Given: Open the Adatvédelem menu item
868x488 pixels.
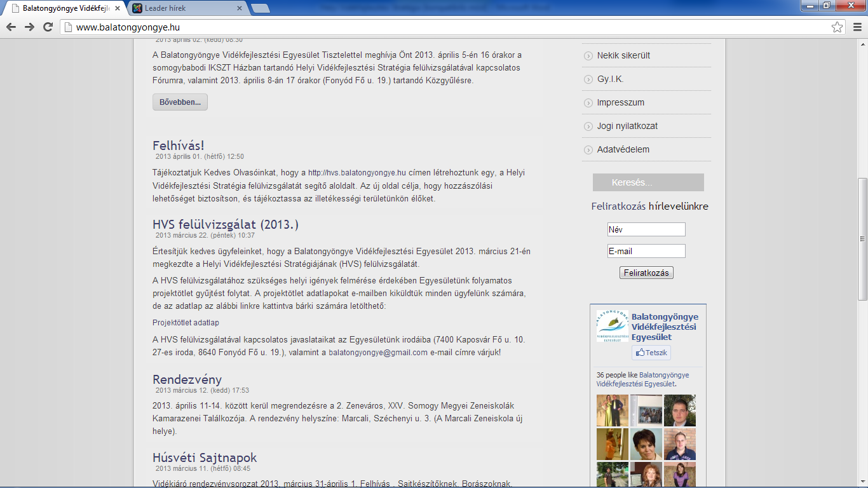Looking at the screenshot, I should (623, 149).
